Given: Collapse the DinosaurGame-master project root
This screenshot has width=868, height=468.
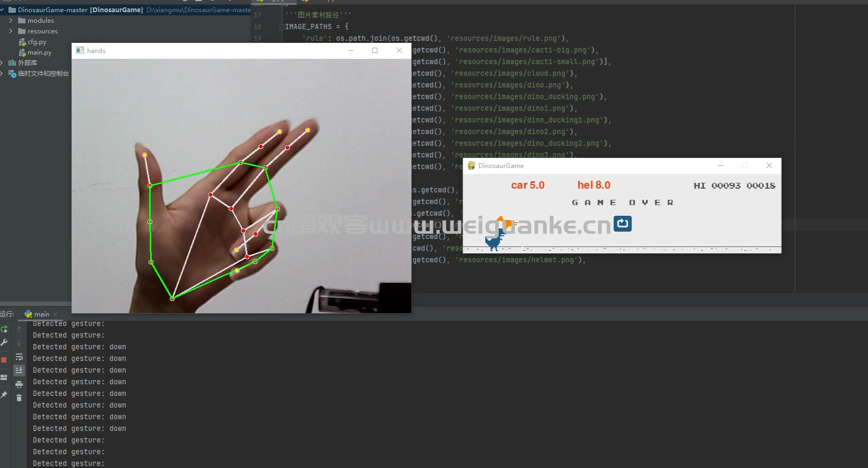Looking at the screenshot, I should [x=3, y=10].
